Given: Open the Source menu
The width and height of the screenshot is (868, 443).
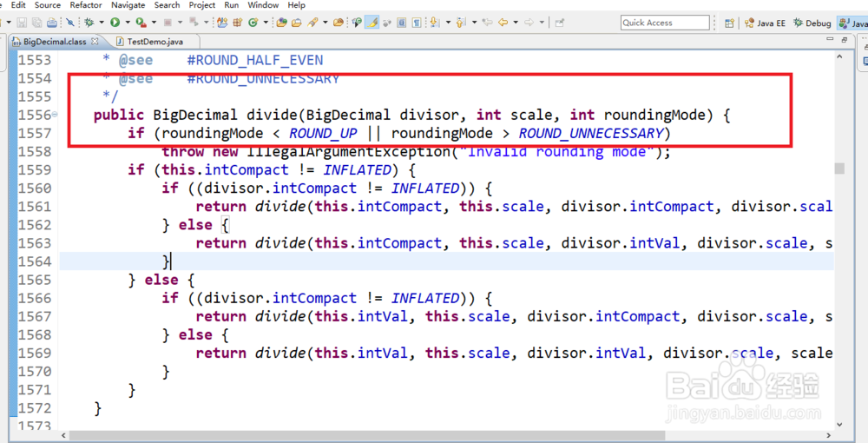Looking at the screenshot, I should pos(48,5).
